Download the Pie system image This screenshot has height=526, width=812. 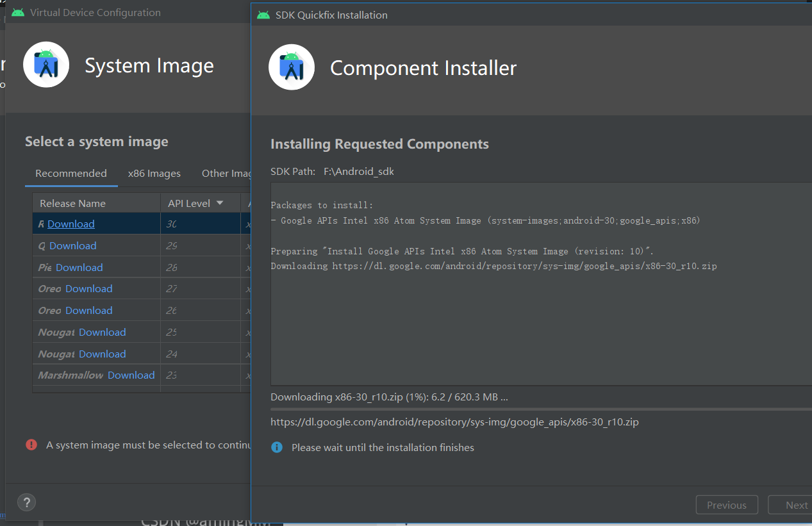(79, 268)
